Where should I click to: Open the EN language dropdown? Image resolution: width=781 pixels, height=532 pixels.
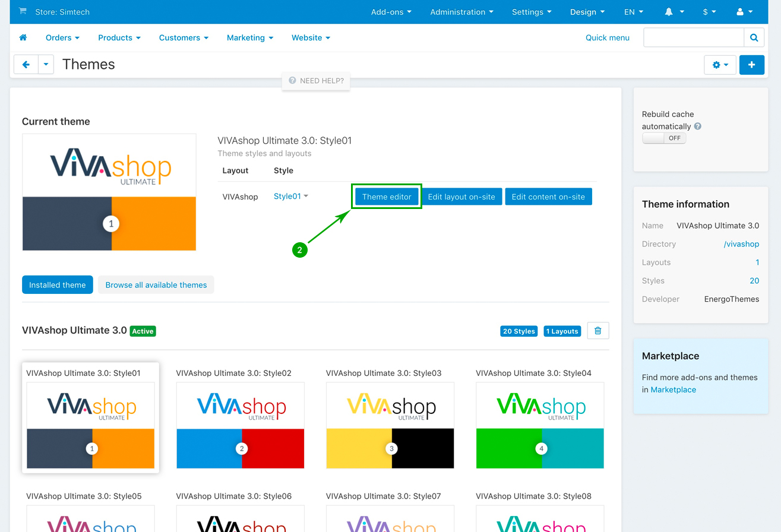click(x=634, y=12)
